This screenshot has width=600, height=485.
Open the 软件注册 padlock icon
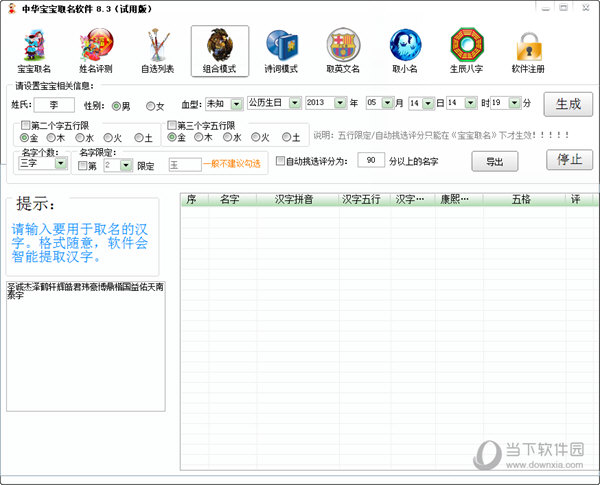click(528, 51)
